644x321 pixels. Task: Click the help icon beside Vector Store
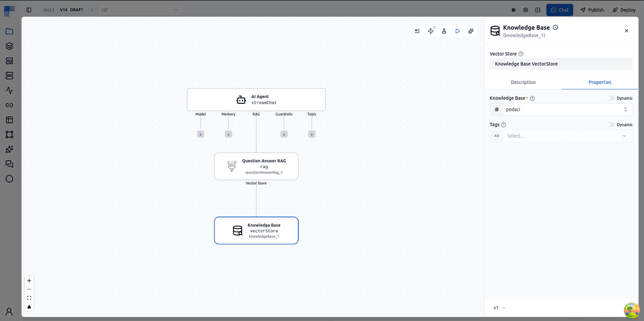click(x=521, y=54)
